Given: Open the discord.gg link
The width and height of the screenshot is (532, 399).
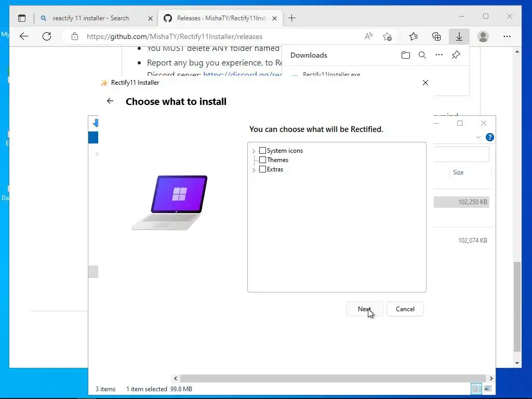Looking at the screenshot, I should point(242,74).
